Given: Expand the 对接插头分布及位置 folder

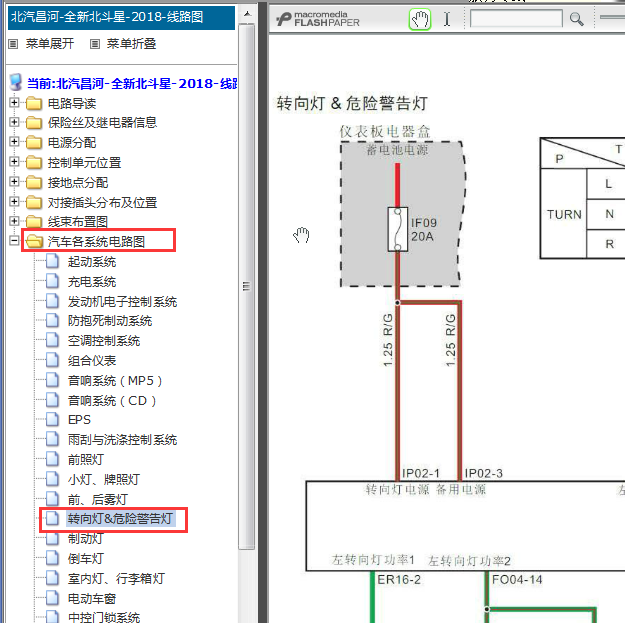Looking at the screenshot, I should click(14, 202).
